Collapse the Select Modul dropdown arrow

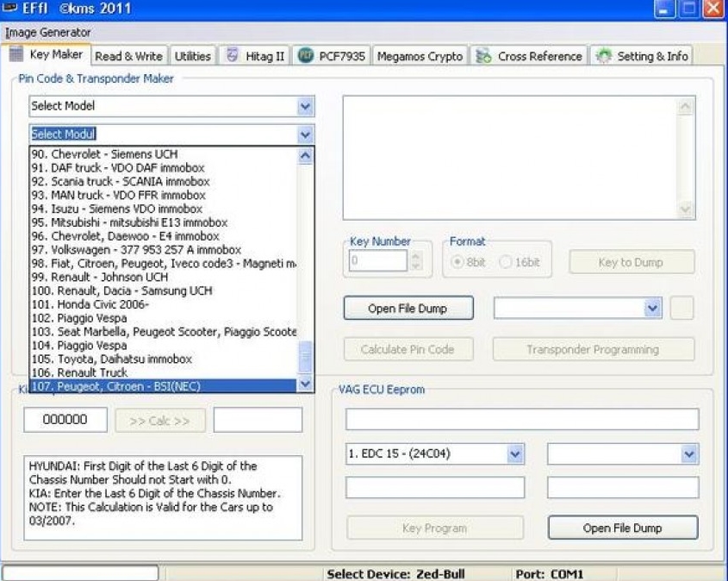[x=305, y=134]
